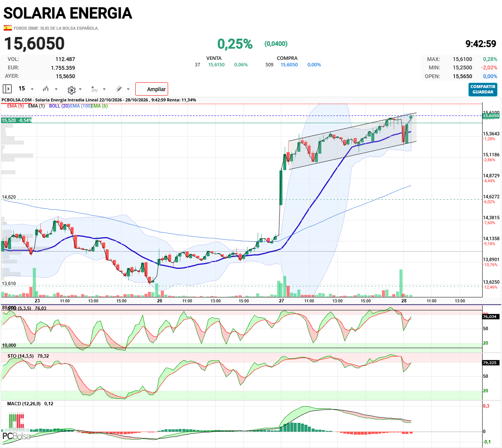Click the add indicators icon
Viewport: 502px width, 448px height.
click(95, 89)
